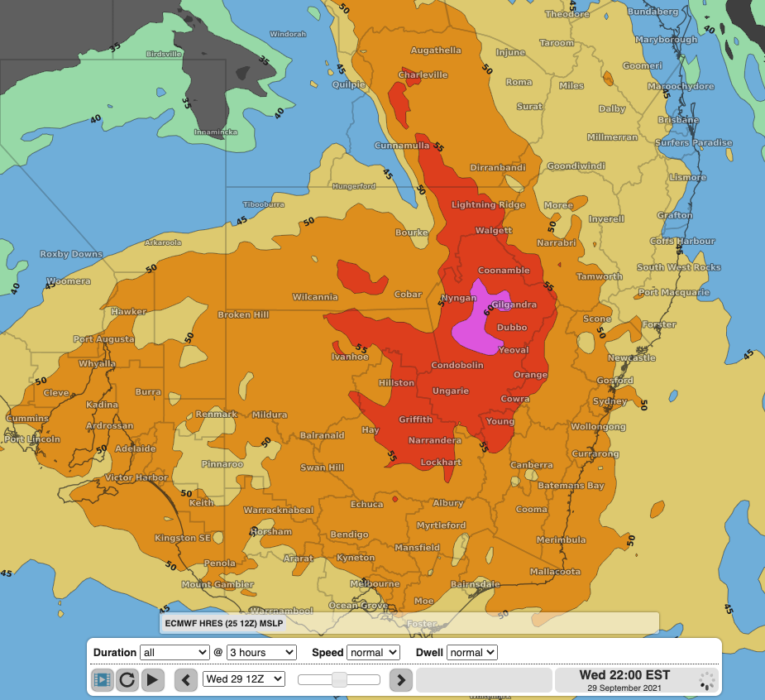Click the Roma town label
765x700 pixels.
519,82
